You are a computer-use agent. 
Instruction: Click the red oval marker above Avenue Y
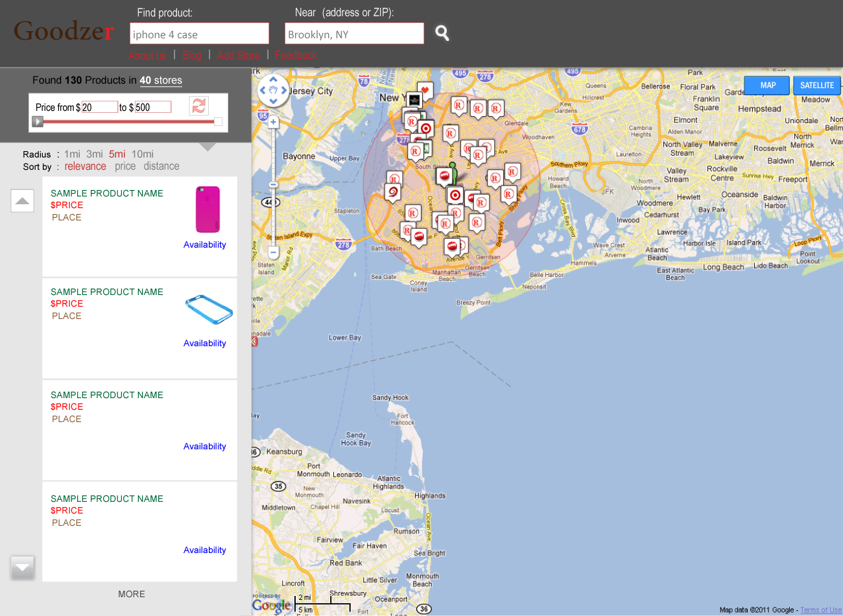pyautogui.click(x=452, y=247)
